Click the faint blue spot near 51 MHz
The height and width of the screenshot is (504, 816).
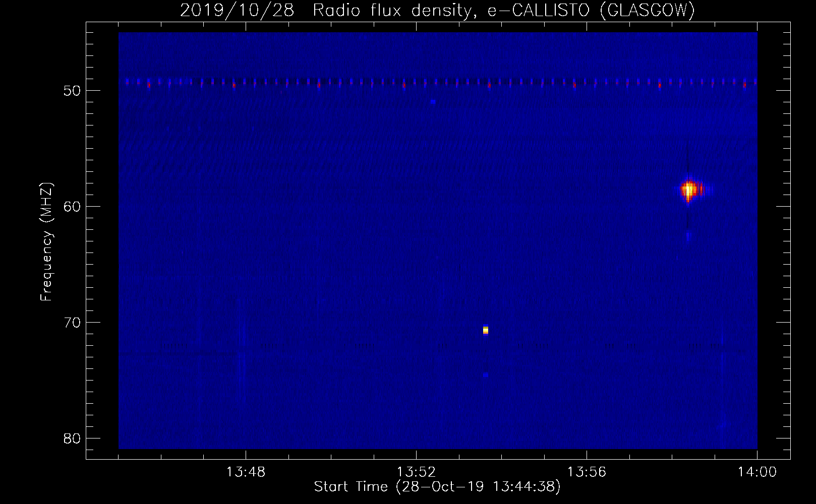[x=433, y=101]
